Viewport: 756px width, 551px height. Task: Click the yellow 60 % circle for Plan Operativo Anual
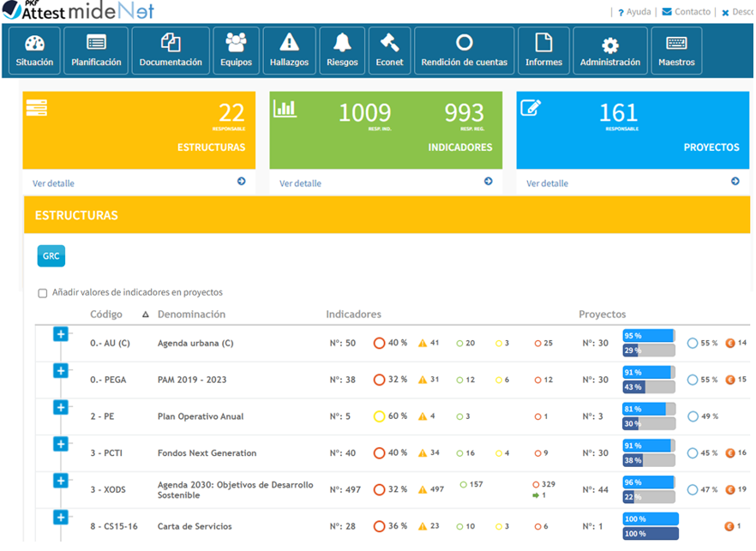380,416
